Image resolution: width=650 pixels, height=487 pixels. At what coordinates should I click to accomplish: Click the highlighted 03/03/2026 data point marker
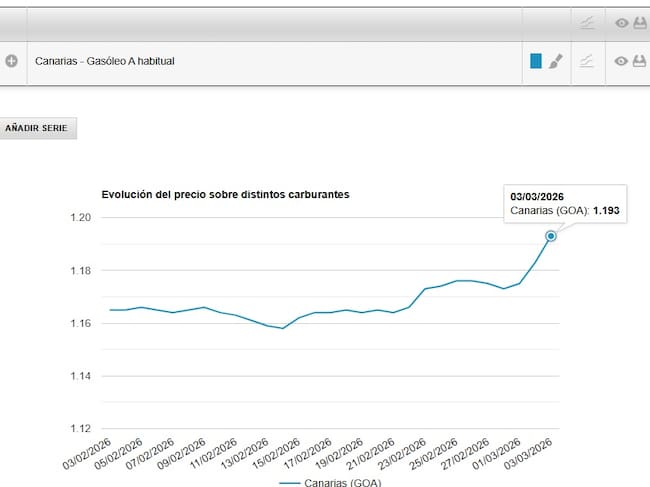(x=551, y=236)
